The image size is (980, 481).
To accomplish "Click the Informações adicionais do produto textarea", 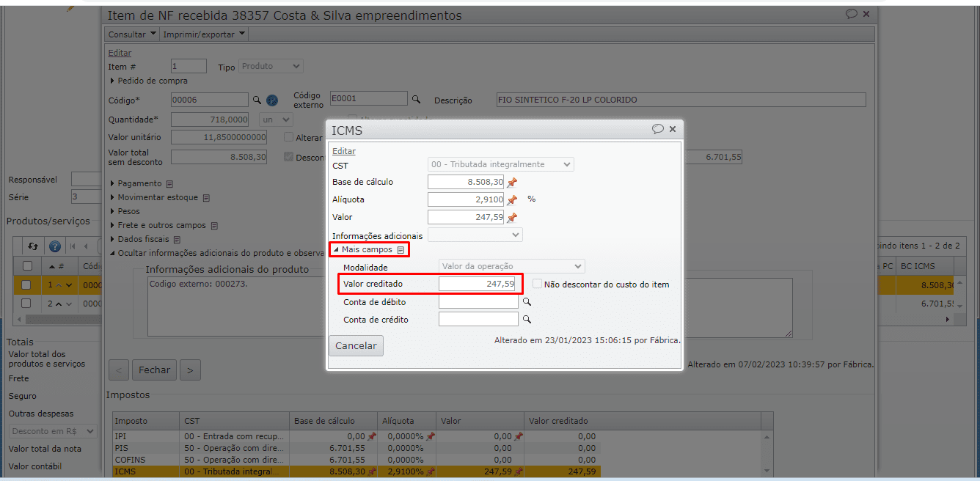I will pos(470,307).
